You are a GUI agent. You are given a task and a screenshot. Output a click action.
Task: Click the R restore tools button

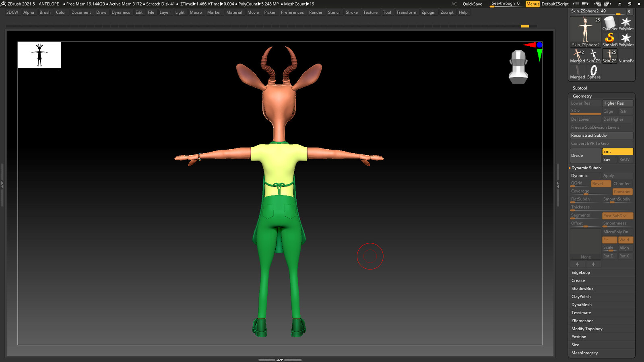629,11
